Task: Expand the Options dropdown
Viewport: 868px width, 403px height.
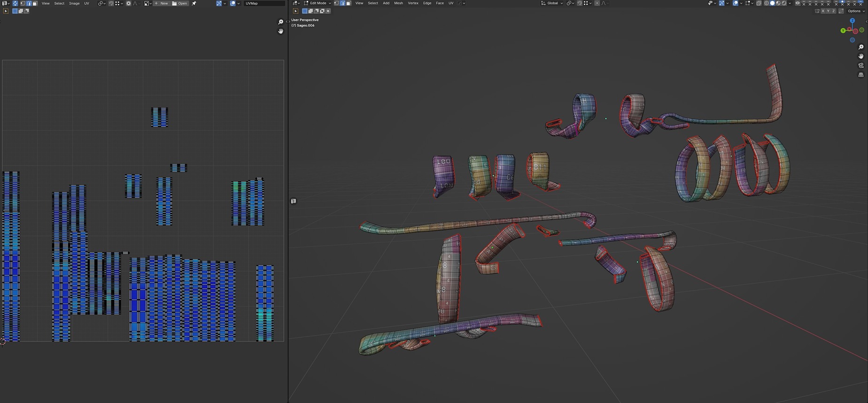Action: [x=854, y=11]
